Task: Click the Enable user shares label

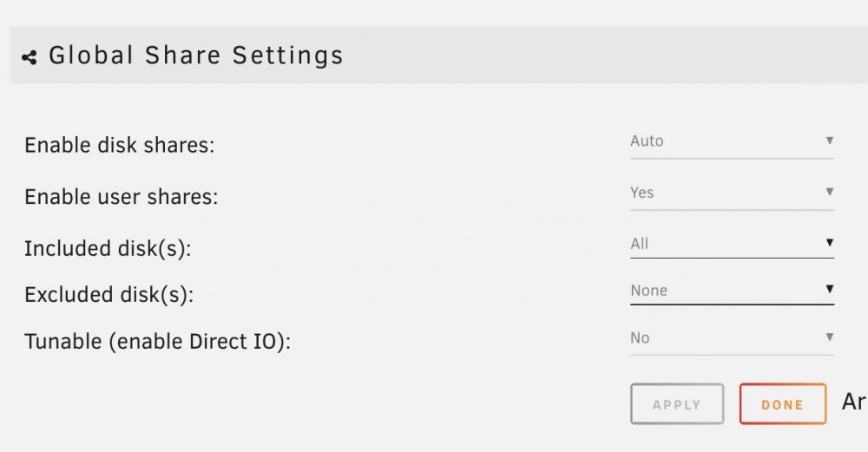Action: tap(122, 197)
